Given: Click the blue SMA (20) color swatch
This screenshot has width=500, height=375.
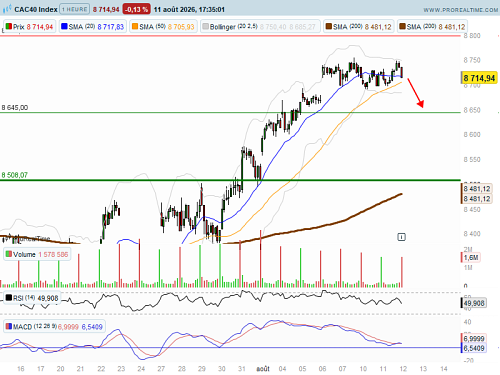Looking at the screenshot, I should tap(64, 26).
